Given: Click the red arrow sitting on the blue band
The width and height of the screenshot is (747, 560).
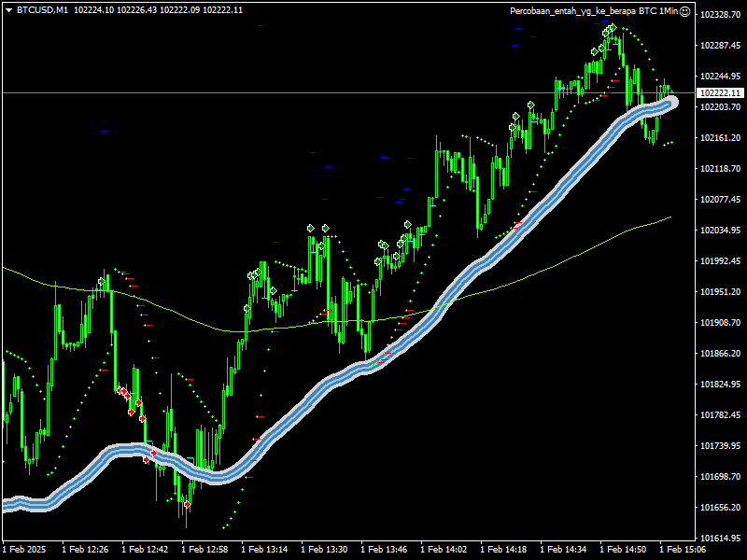Looking at the screenshot, I should 153,453.
